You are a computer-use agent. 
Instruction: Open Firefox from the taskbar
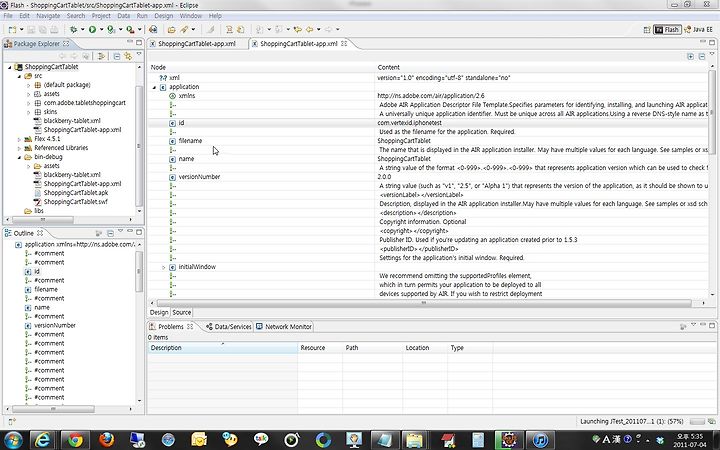coord(106,440)
